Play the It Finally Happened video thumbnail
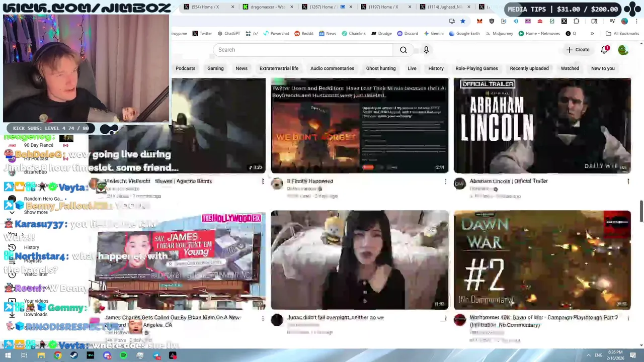This screenshot has height=362, width=644. (359, 125)
